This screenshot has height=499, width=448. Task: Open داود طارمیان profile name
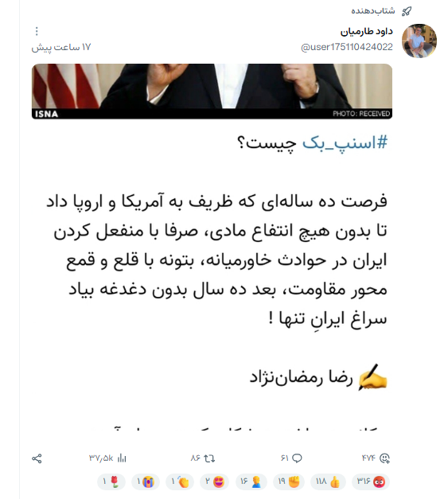[367, 32]
